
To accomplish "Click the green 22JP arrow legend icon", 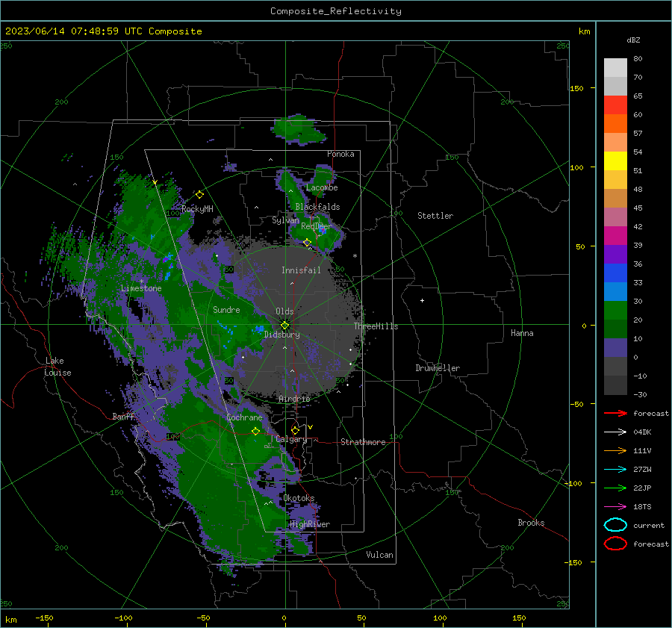I will click(x=615, y=488).
